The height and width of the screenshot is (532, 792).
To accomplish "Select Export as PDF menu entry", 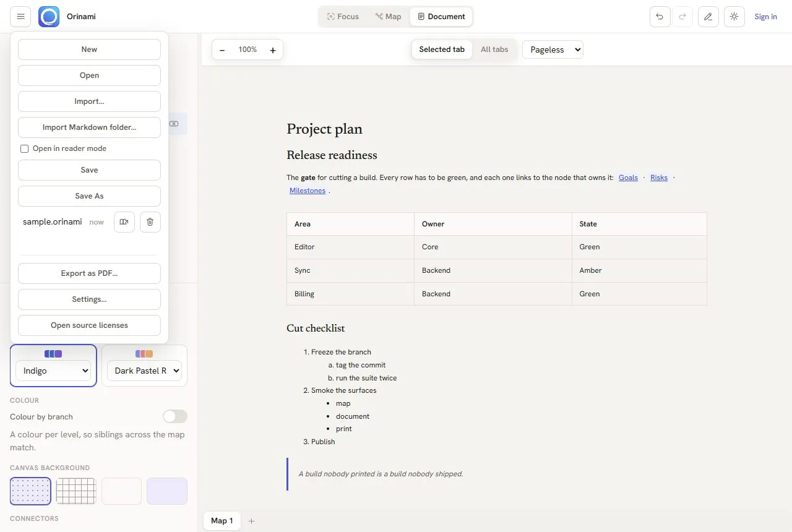I will 89,273.
